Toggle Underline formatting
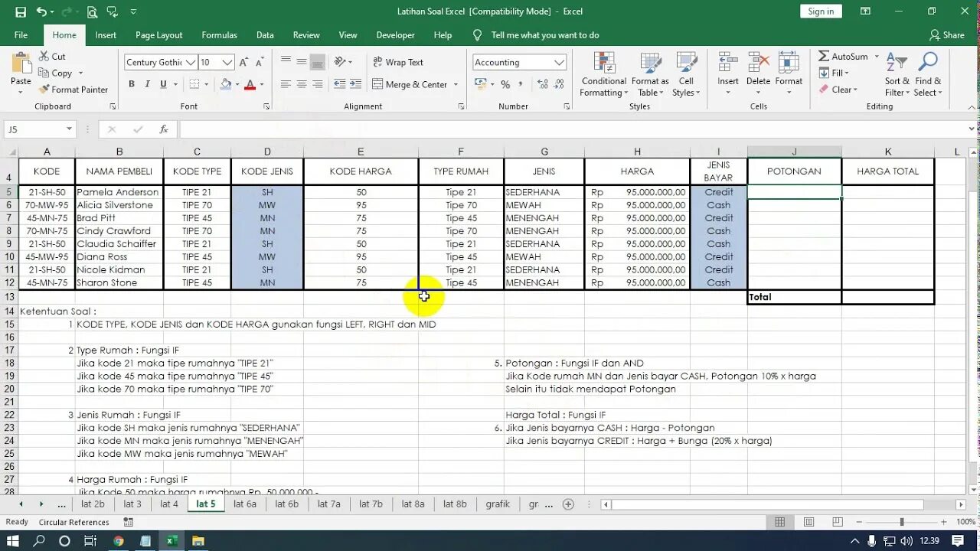Screen dimensions: 980x551 (x=163, y=84)
